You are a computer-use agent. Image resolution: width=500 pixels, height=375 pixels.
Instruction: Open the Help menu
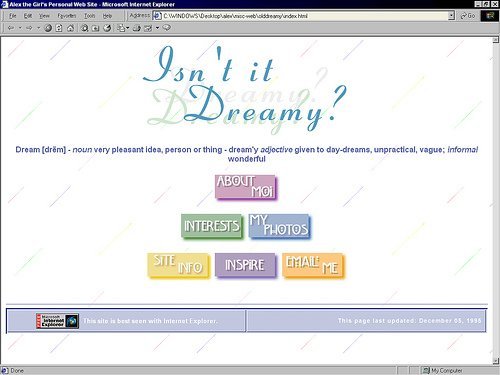(x=107, y=16)
